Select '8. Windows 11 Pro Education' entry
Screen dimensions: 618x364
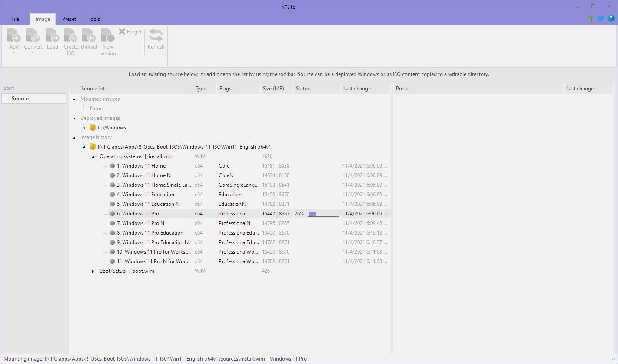[150, 233]
